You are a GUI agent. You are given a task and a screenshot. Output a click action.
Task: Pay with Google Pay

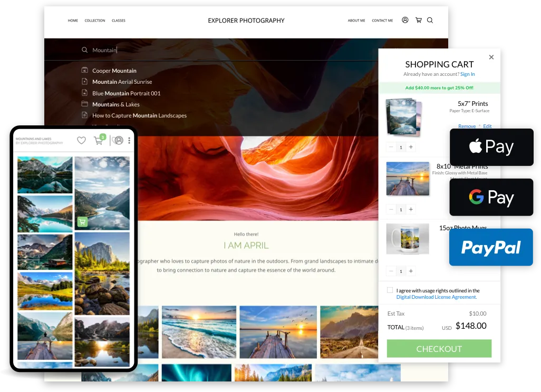(x=491, y=197)
